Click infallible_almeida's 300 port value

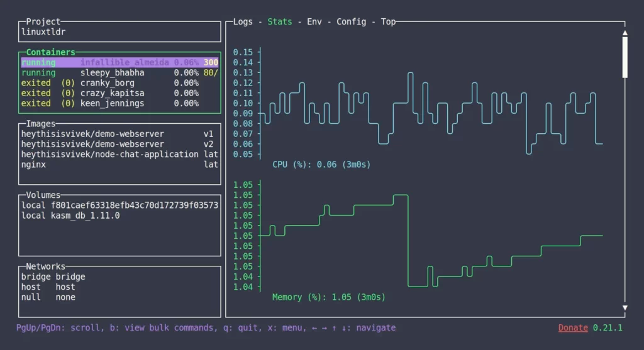click(x=211, y=62)
